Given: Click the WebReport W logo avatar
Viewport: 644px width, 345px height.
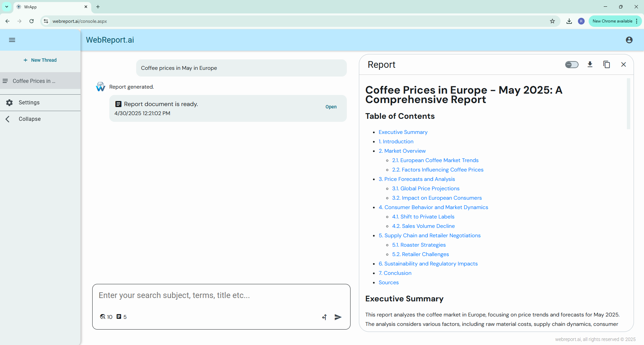Looking at the screenshot, I should pyautogui.click(x=101, y=87).
